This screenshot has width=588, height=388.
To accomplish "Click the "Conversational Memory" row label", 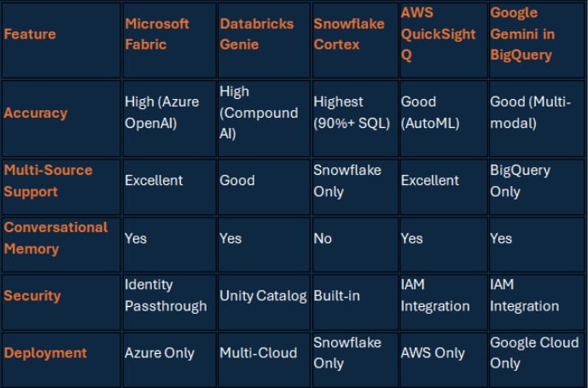I will pos(55,238).
